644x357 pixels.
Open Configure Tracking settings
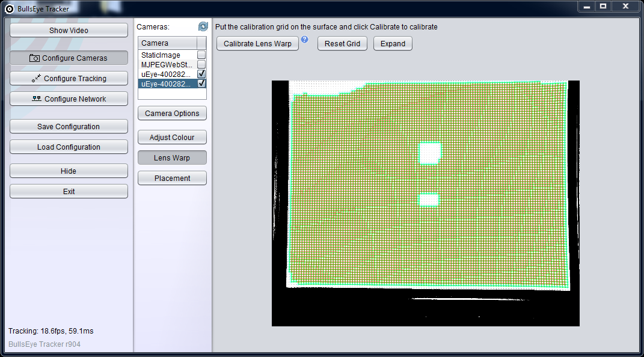coord(69,79)
